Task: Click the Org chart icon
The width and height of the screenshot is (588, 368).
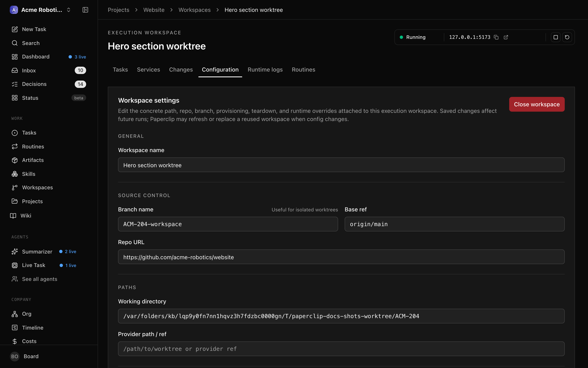Action: coord(14,314)
